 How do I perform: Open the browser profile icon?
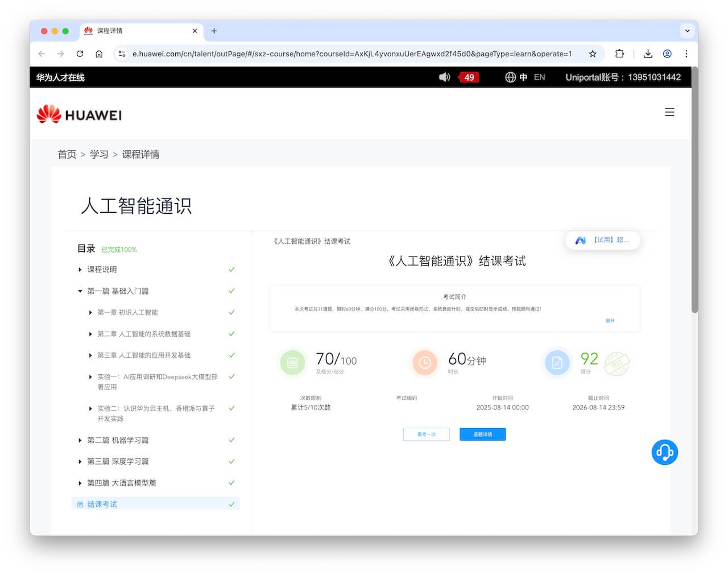pyautogui.click(x=667, y=53)
